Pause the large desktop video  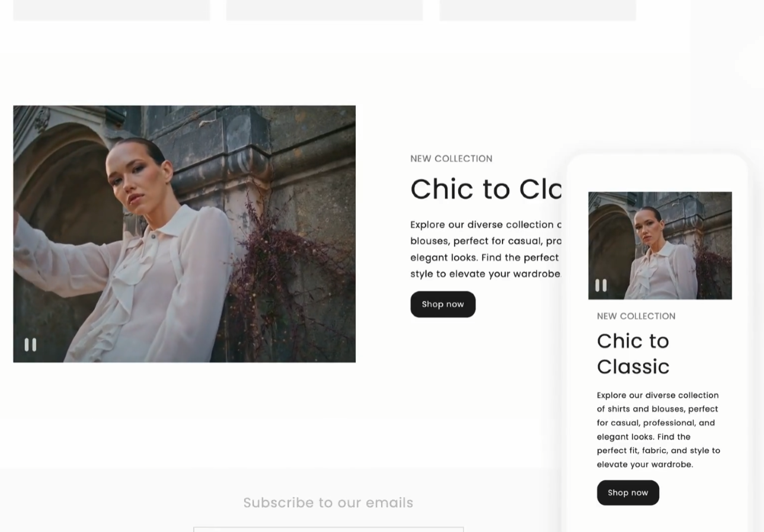tap(30, 345)
